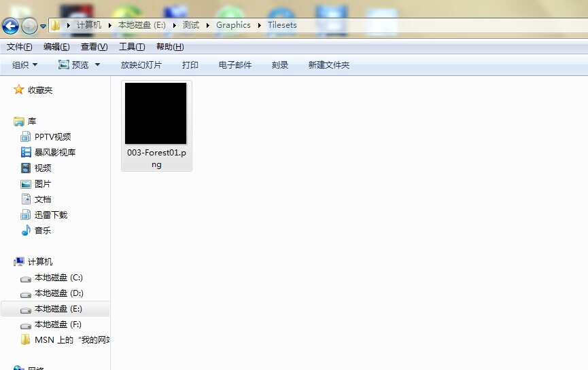
Task: Open 本地磁盘 (F:) in the sidebar
Action: pyautogui.click(x=58, y=325)
